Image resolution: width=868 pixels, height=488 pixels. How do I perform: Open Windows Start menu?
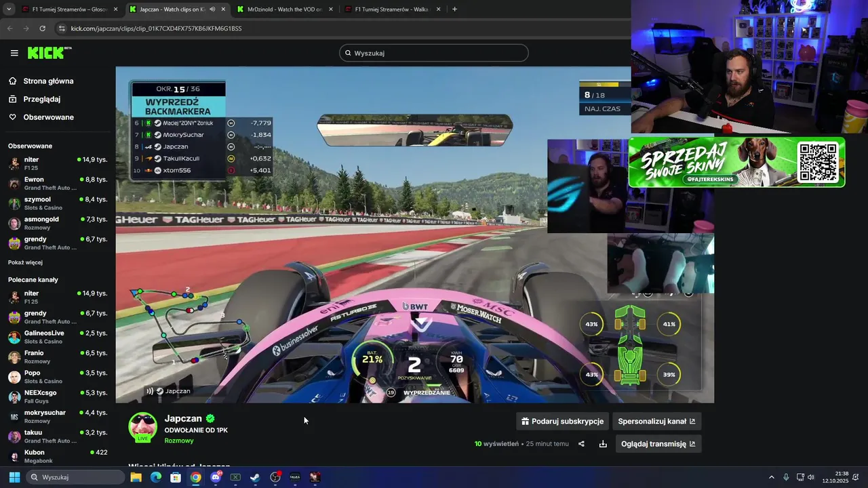pos(14,477)
